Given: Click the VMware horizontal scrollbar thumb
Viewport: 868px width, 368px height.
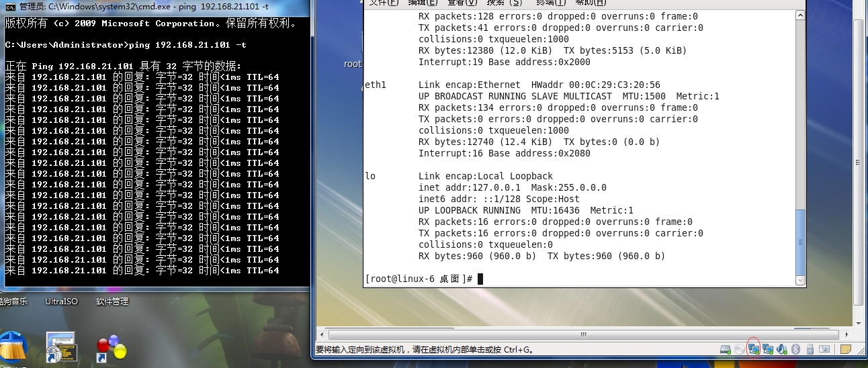Looking at the screenshot, I should point(583,334).
